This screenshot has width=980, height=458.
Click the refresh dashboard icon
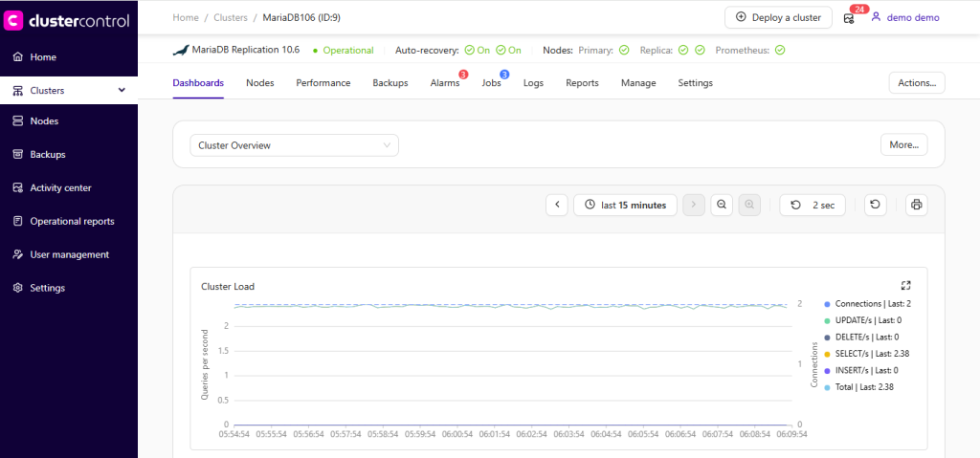875,205
